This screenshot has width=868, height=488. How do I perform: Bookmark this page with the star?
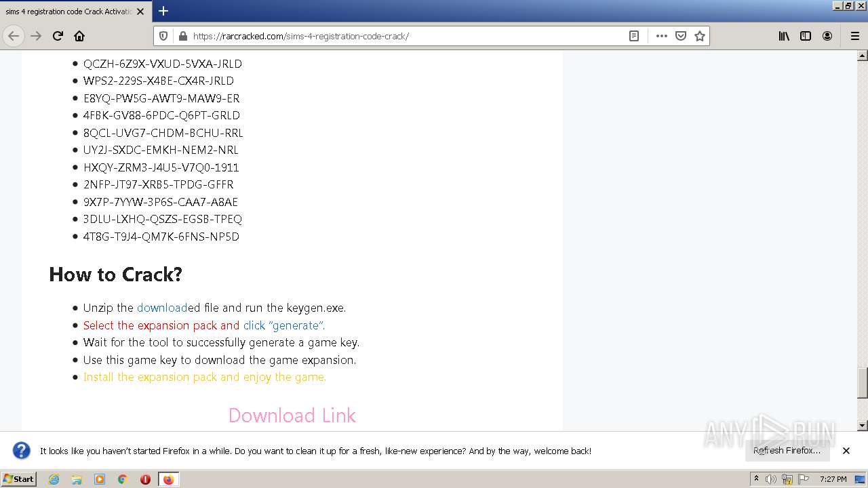tap(700, 36)
